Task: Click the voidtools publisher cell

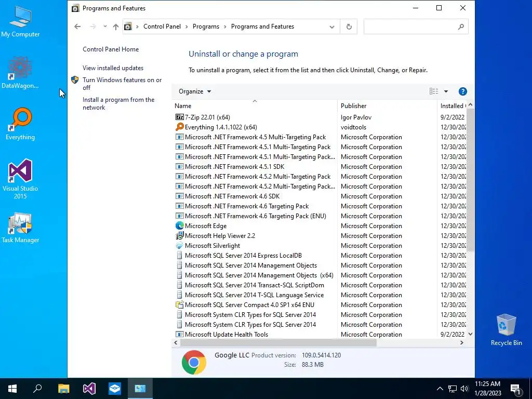Action: pyautogui.click(x=353, y=127)
